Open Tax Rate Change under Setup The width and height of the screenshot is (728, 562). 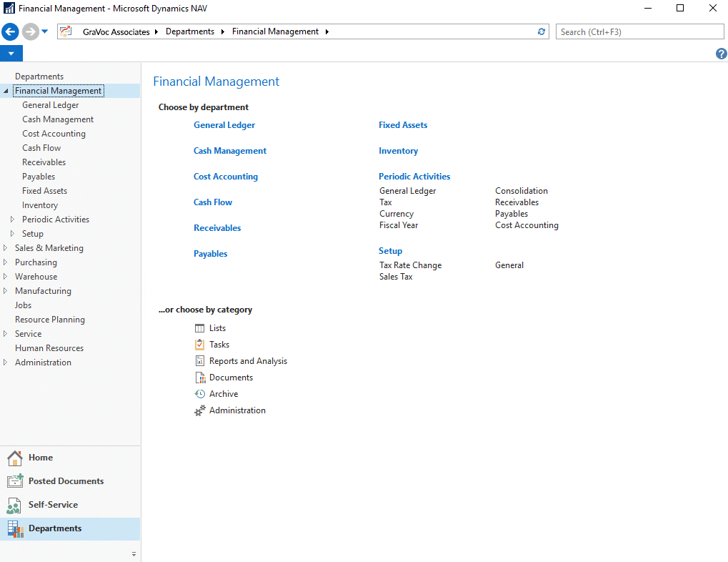coord(410,265)
